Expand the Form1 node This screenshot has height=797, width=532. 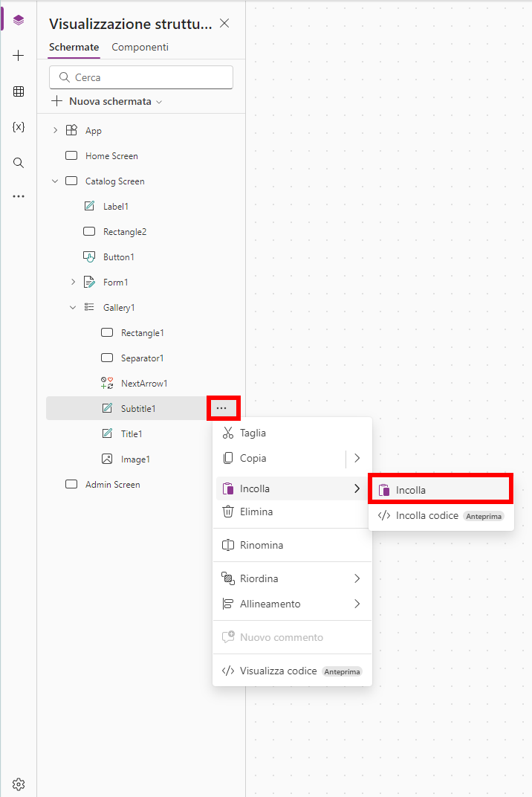73,282
